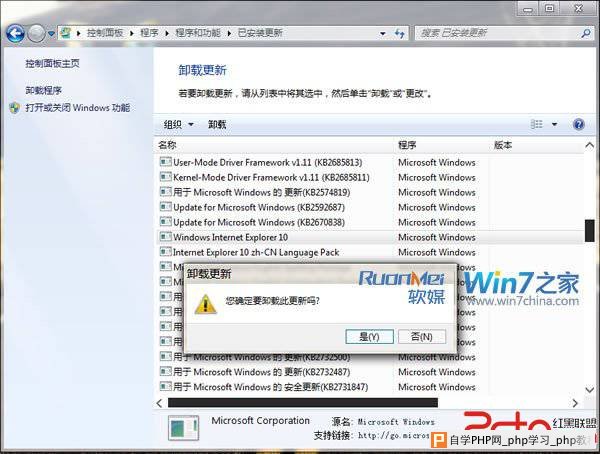Image resolution: width=600 pixels, height=454 pixels.
Task: Click the Forward navigation arrow button
Action: click(x=36, y=34)
